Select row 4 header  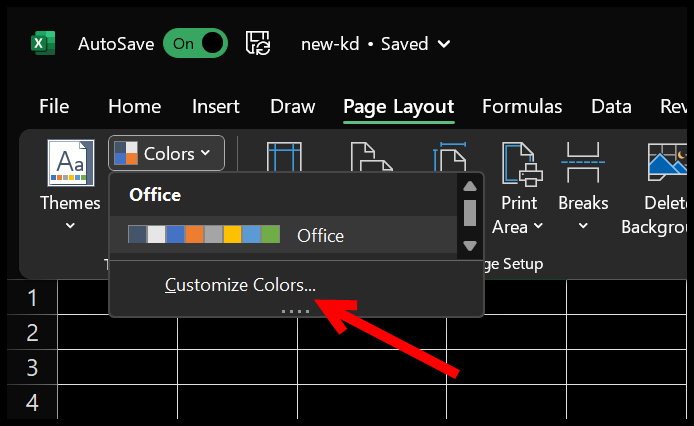(32, 402)
